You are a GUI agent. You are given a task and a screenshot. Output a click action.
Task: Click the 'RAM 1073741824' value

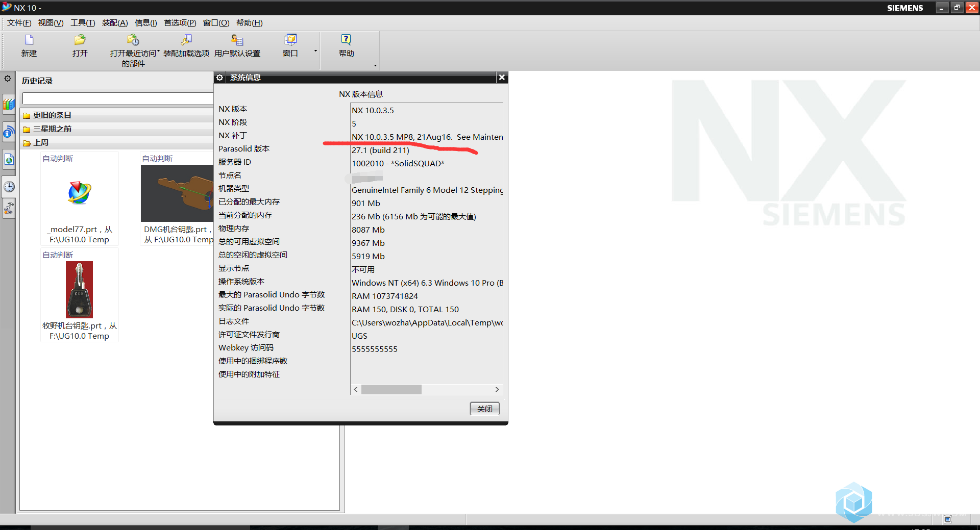click(x=385, y=296)
